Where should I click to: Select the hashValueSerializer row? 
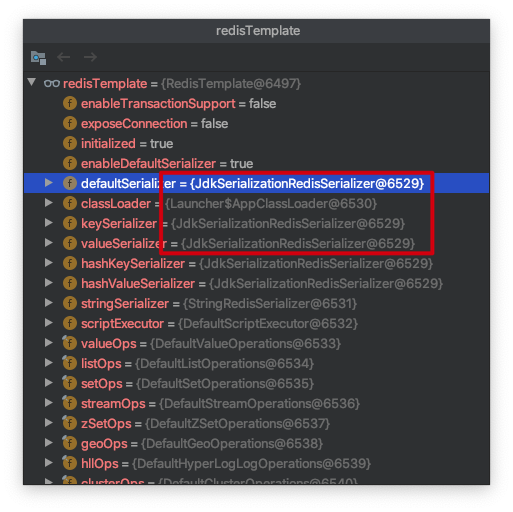tap(256, 283)
